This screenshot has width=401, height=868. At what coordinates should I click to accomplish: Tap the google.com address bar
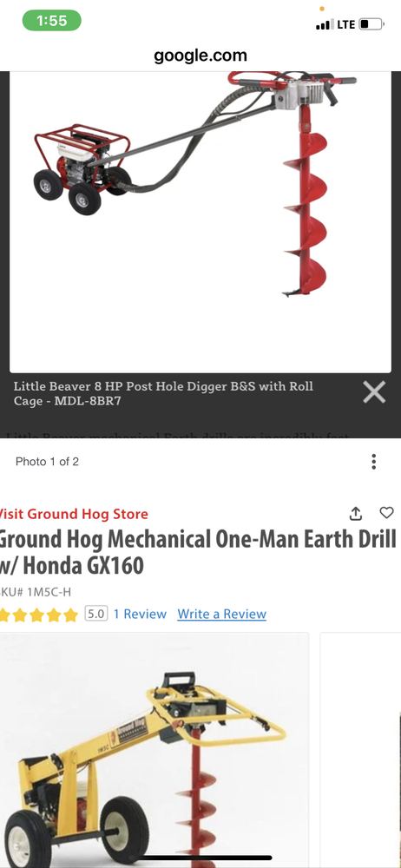(x=200, y=56)
